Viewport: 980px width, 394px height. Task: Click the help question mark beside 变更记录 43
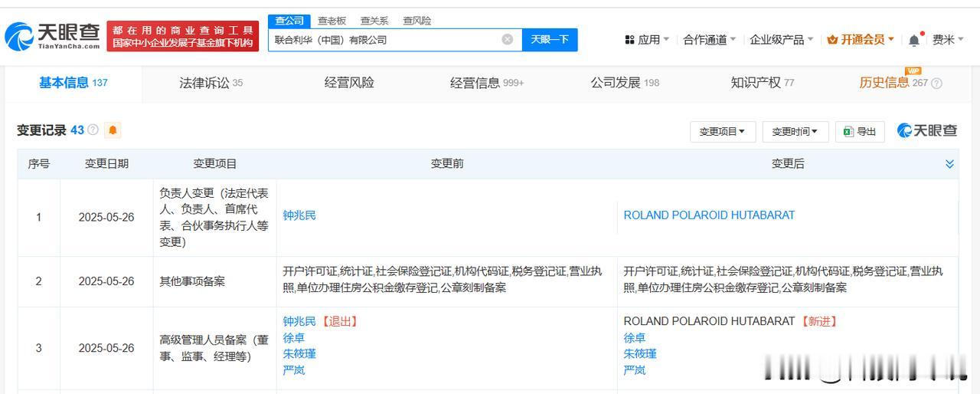[93, 130]
